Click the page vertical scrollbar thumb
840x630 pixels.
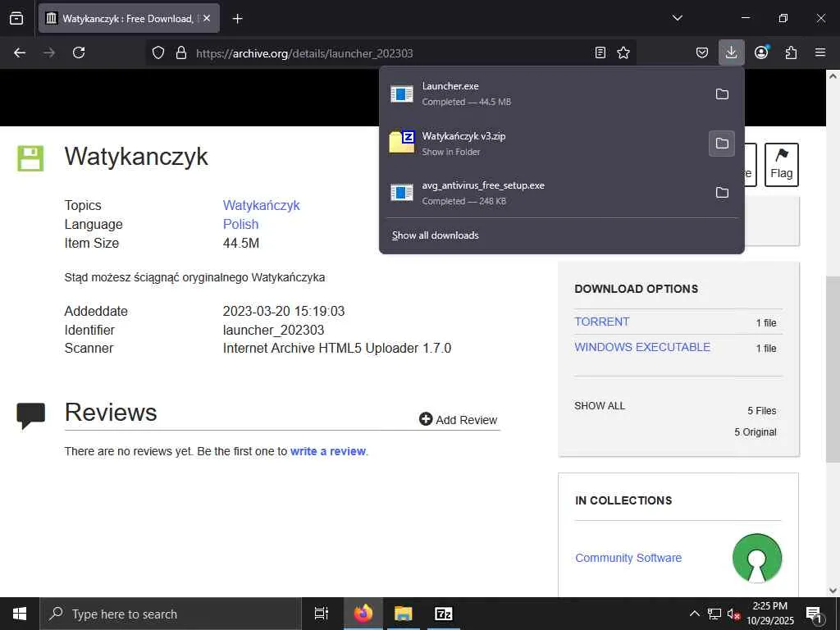[833, 369]
